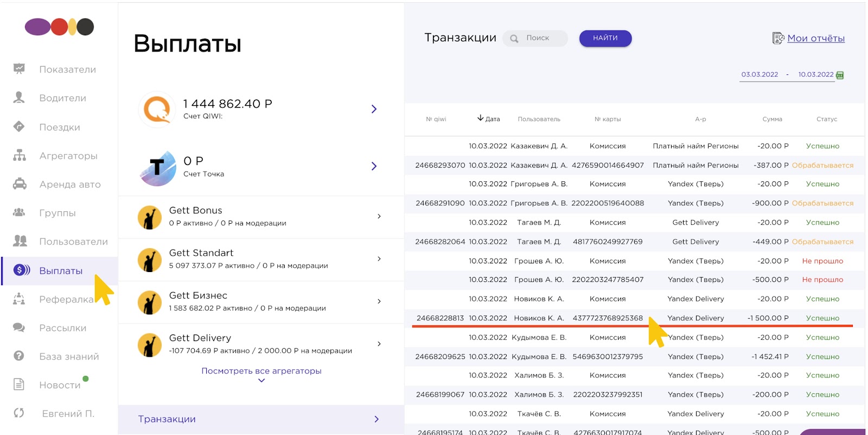Click the end date 10.03.2022
The image size is (868, 435).
click(x=816, y=74)
